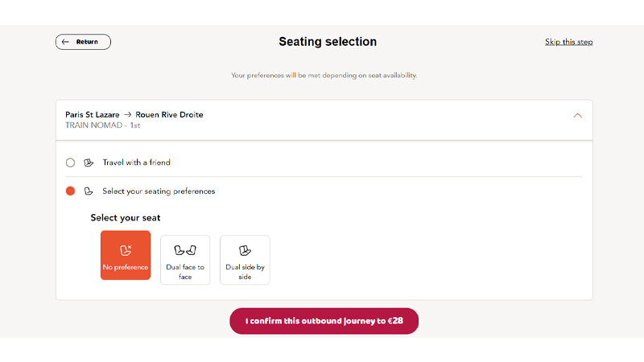This screenshot has width=644, height=362.
Task: Click the TRAIN NOMAD - 1st subtitle
Action: point(103,125)
